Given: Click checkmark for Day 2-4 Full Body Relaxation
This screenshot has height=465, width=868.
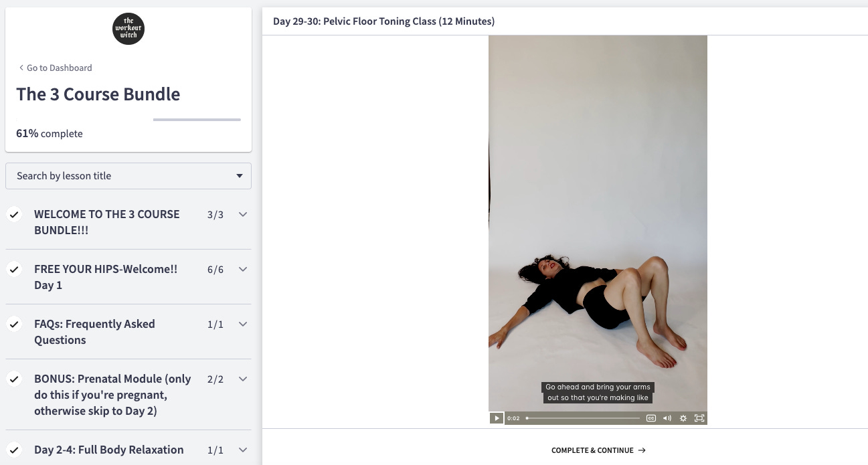Looking at the screenshot, I should (x=14, y=450).
